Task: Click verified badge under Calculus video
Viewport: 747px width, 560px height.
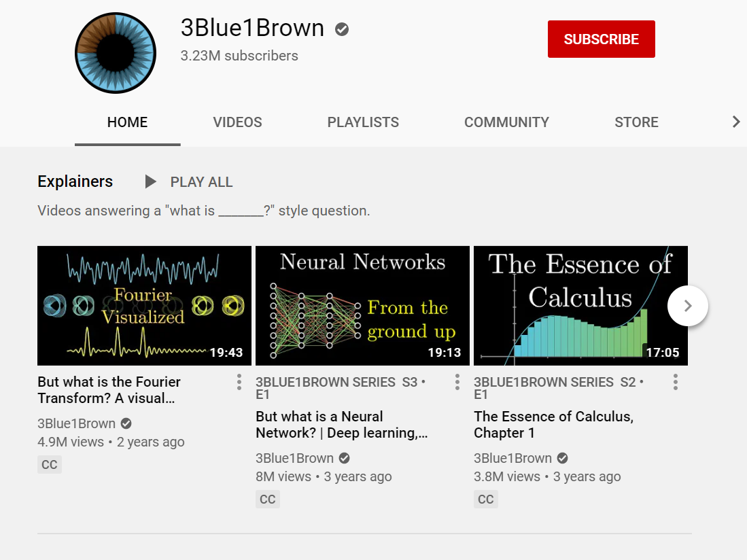Action: [x=563, y=458]
